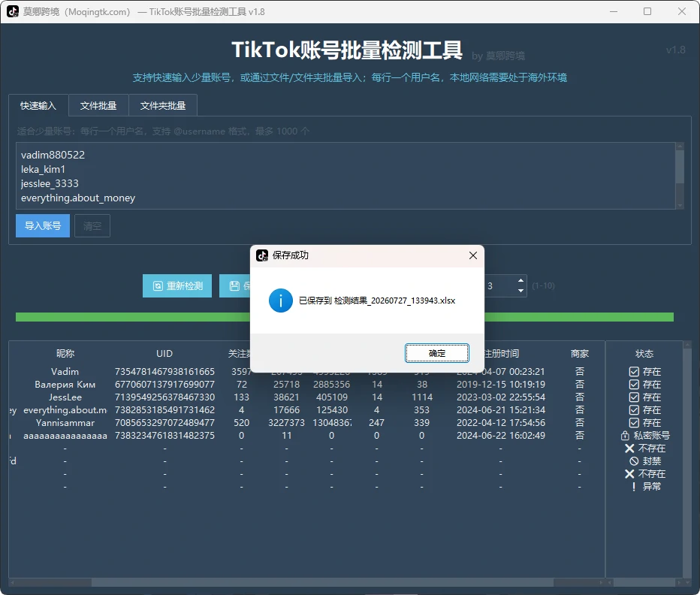
Task: Click leka_kim1 line in text area
Action: click(43, 169)
